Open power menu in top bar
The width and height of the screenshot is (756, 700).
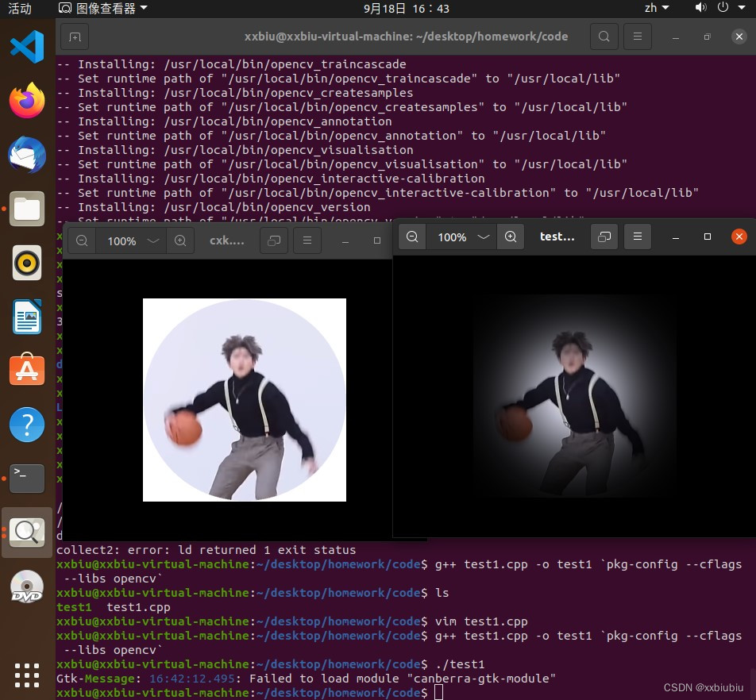coord(723,8)
